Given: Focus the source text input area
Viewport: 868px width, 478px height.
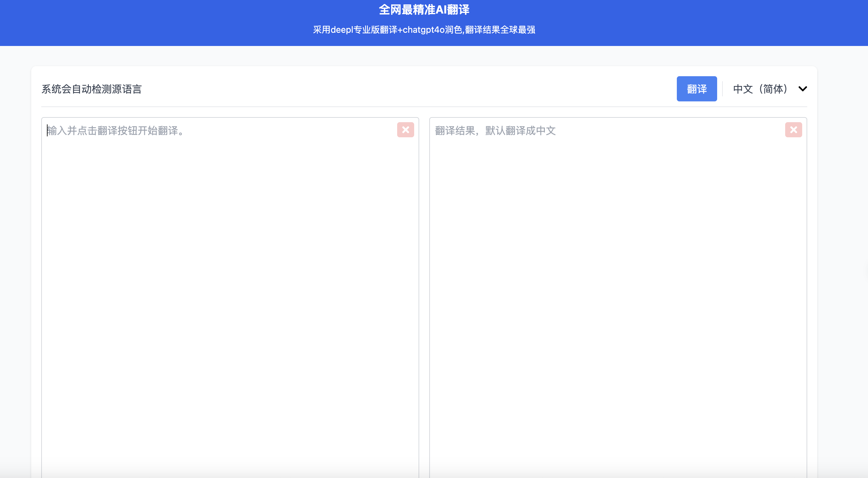Looking at the screenshot, I should tap(230, 298).
